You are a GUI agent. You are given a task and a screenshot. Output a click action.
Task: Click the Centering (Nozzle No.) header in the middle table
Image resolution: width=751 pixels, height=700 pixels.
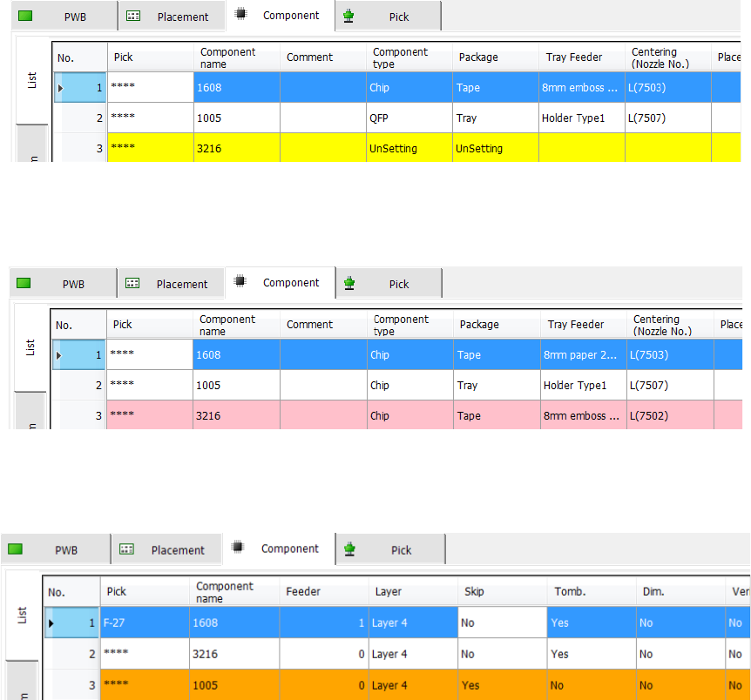click(670, 325)
